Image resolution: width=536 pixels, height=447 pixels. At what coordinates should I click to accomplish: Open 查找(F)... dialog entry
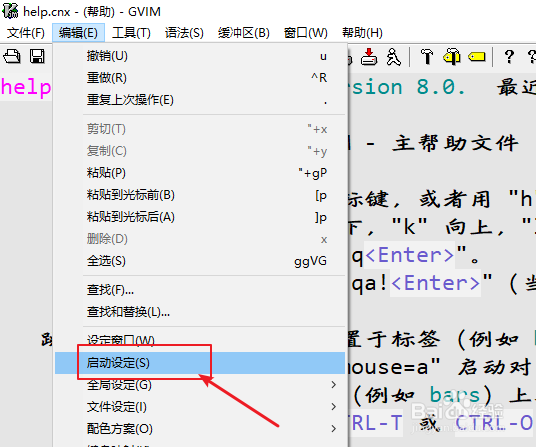click(200, 290)
